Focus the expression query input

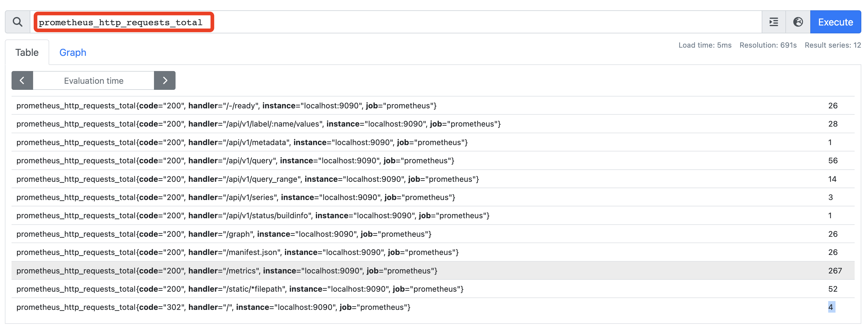coord(396,22)
